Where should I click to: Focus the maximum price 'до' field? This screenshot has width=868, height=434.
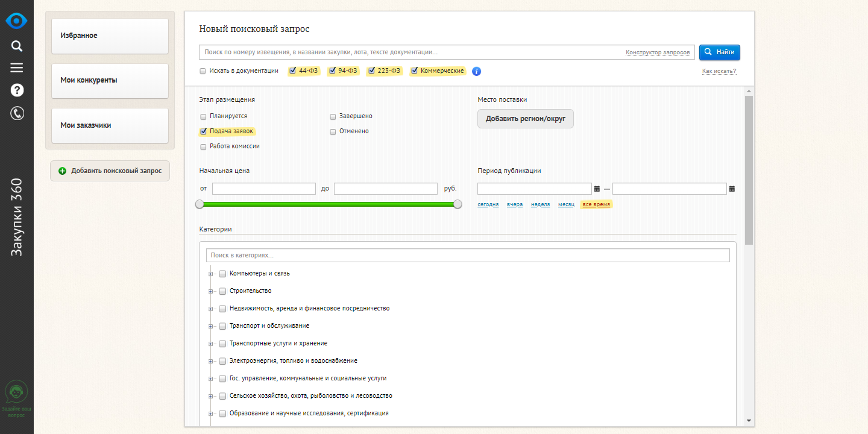pyautogui.click(x=386, y=189)
